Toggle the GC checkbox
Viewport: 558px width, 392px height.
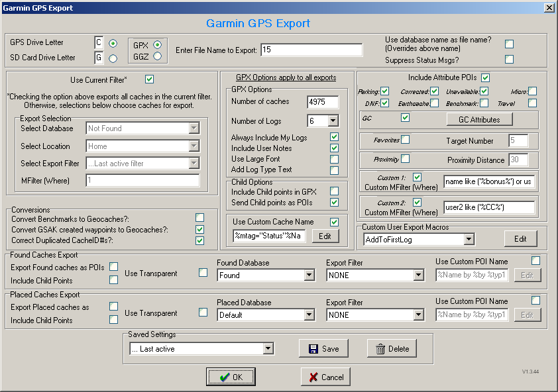pyautogui.click(x=405, y=117)
